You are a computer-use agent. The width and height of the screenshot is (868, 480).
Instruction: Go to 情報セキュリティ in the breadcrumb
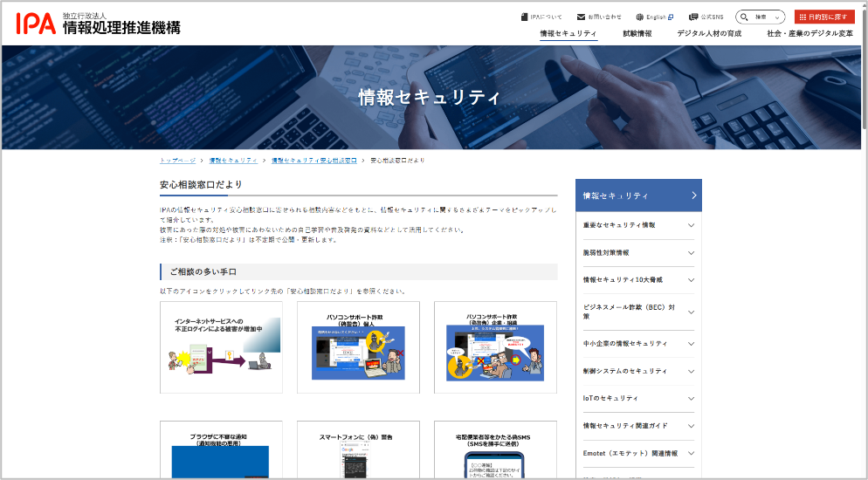click(x=233, y=161)
